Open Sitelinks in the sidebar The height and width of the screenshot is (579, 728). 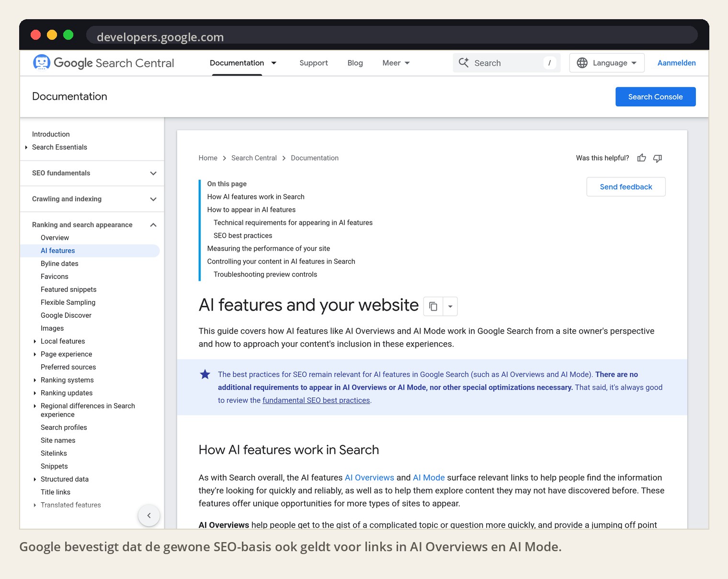(54, 453)
